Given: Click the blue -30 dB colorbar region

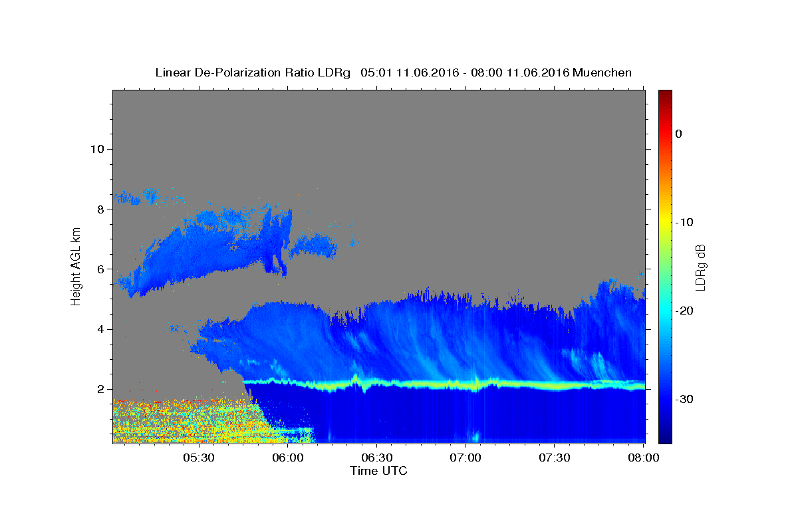Looking at the screenshot, I should pos(665,399).
